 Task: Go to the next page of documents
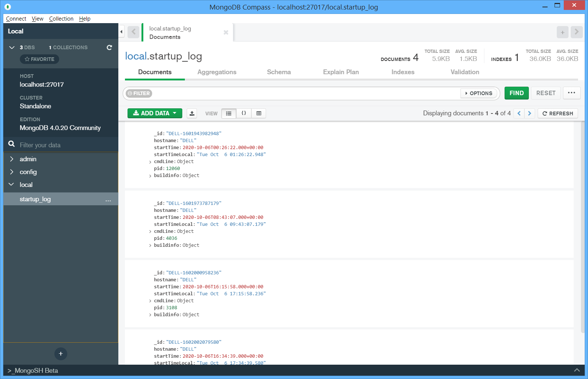click(x=530, y=113)
